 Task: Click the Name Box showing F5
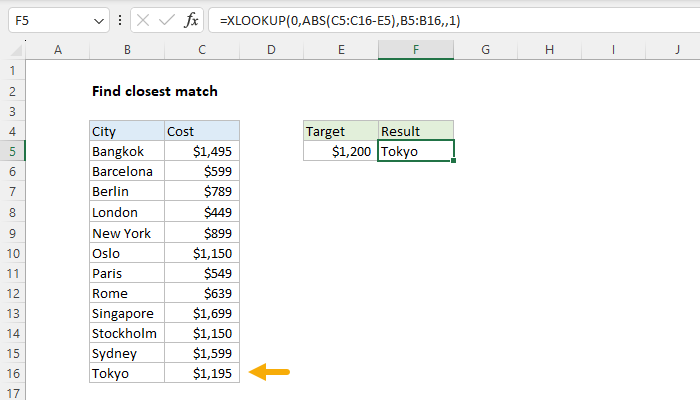59,21
